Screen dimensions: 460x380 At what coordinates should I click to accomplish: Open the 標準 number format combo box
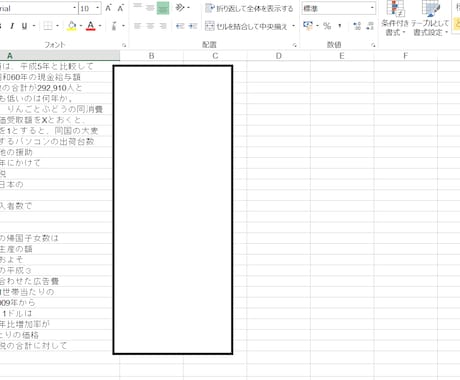(x=339, y=8)
